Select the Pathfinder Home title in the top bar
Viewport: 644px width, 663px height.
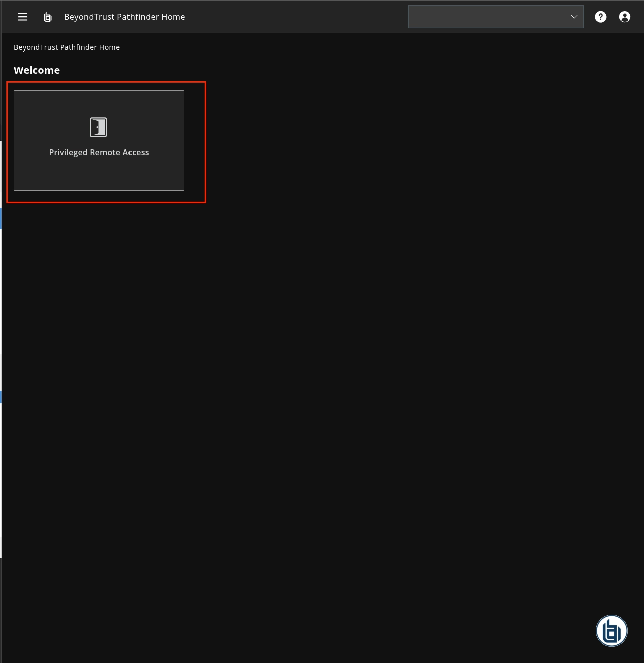(124, 17)
